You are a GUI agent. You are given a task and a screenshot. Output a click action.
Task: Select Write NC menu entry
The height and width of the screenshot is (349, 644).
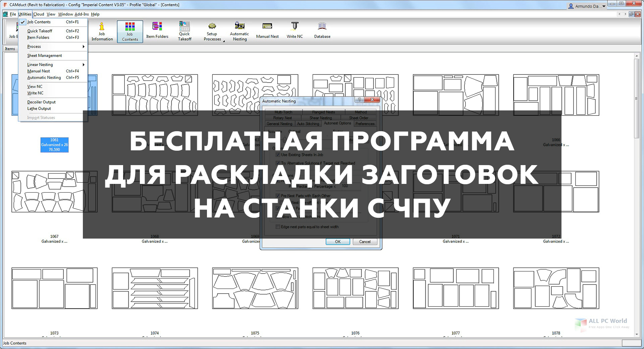[54, 93]
